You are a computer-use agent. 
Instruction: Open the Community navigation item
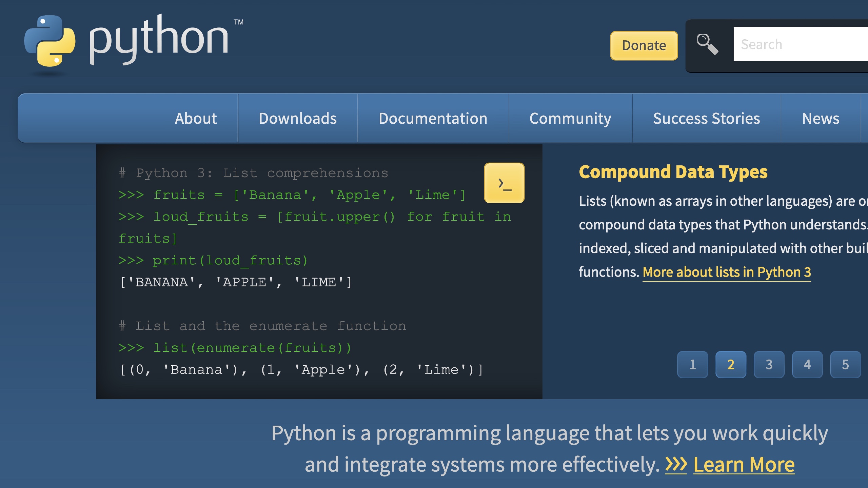tap(570, 118)
